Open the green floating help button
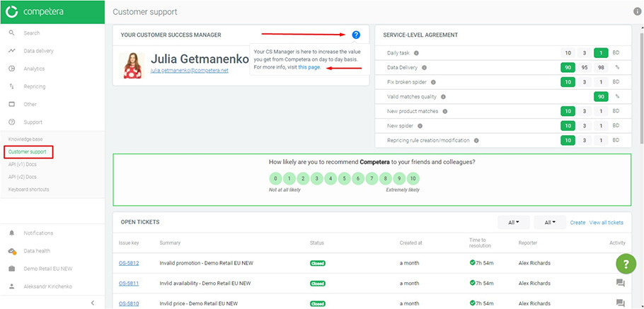 coord(626,264)
